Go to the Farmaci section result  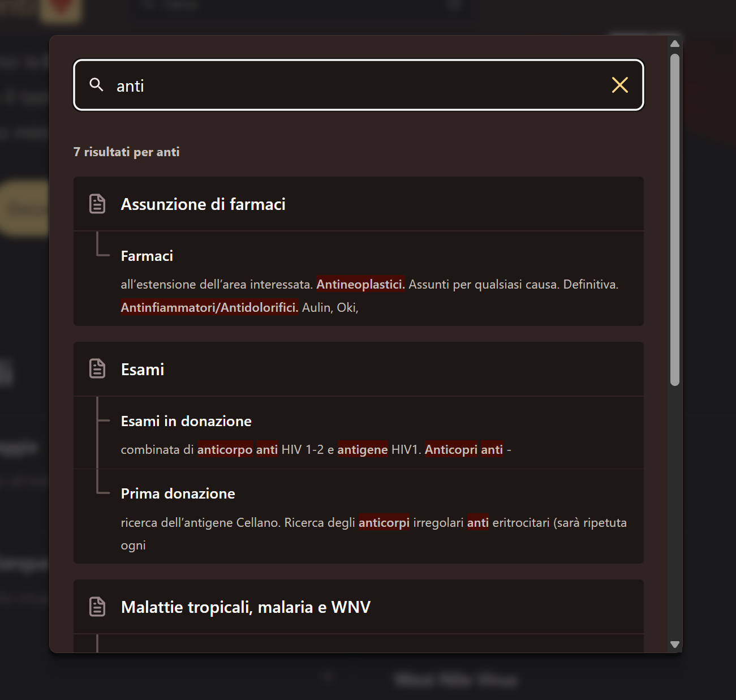point(147,256)
